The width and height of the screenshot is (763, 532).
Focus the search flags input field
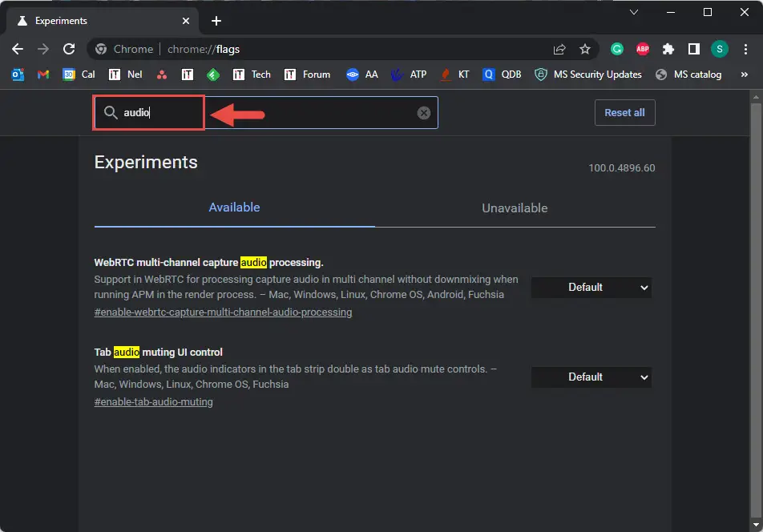[266, 113]
